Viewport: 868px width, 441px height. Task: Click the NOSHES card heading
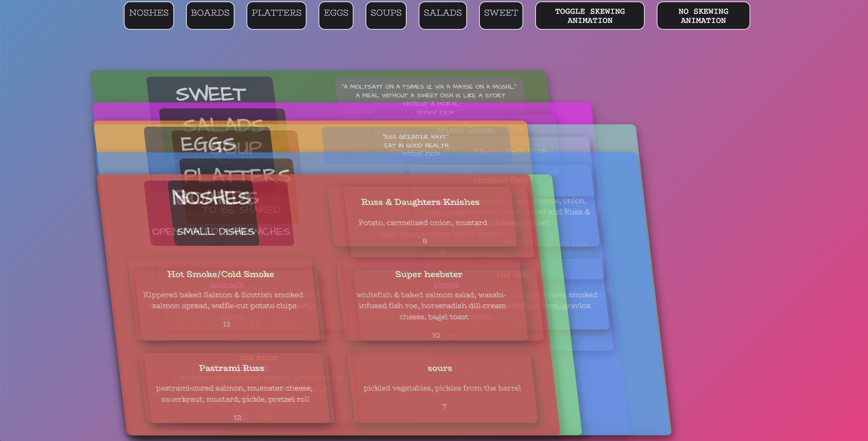coord(211,198)
